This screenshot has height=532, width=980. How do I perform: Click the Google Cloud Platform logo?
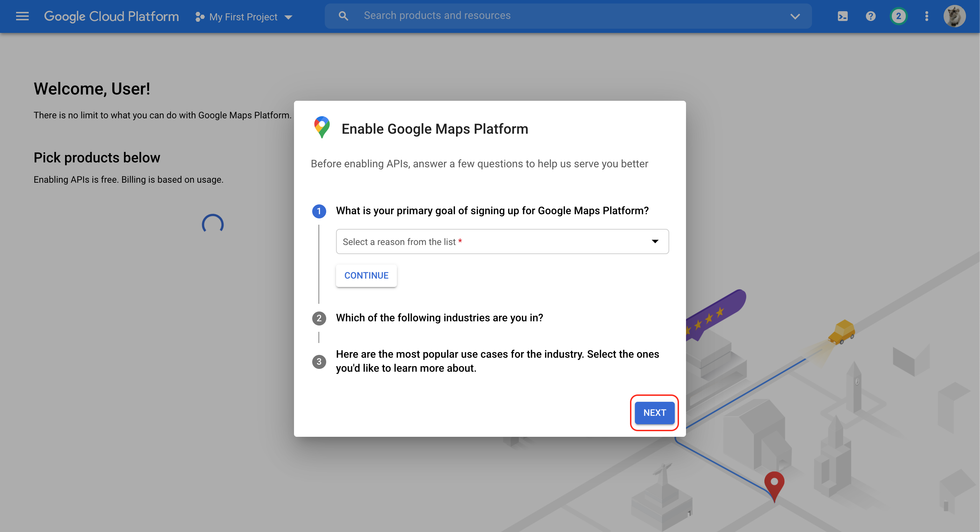click(111, 16)
